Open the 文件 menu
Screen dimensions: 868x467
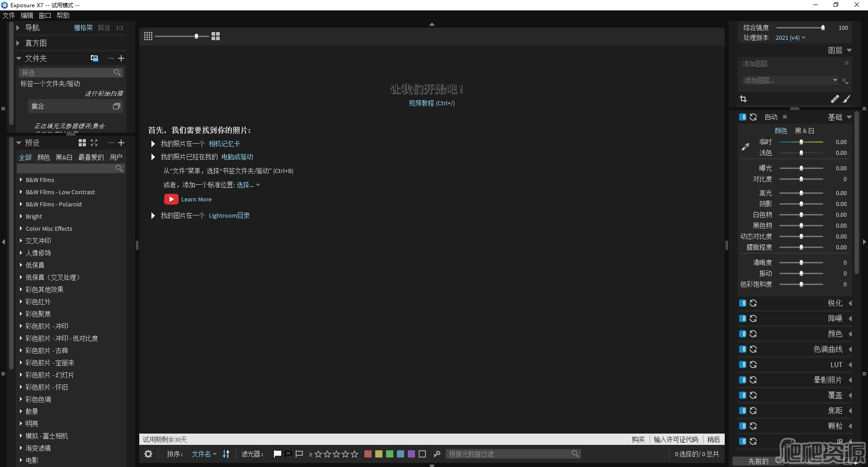pos(9,15)
